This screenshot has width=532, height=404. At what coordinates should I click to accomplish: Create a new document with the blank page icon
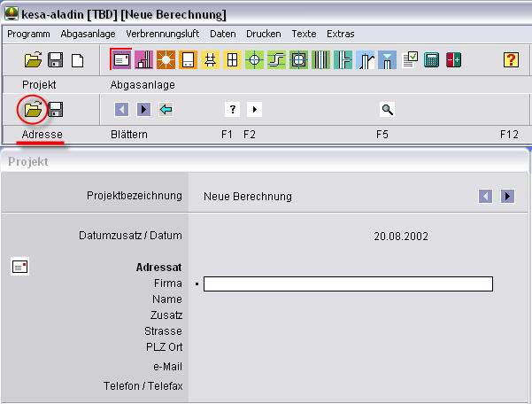77,60
